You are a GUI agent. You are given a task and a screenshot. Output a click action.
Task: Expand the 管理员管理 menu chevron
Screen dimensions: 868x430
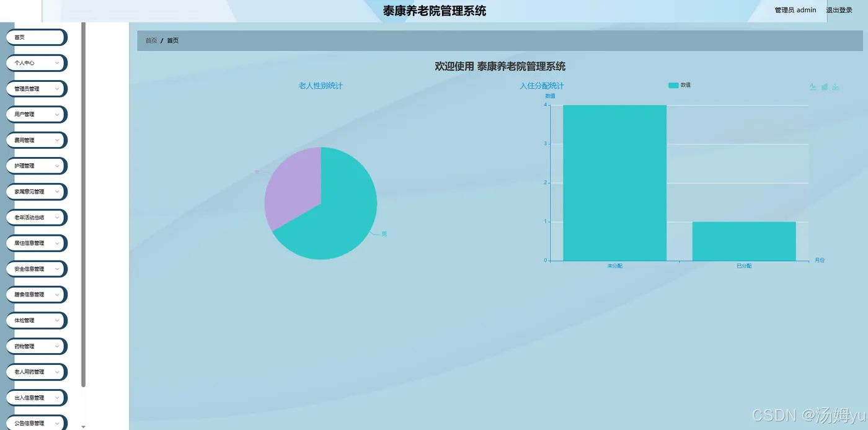pyautogui.click(x=57, y=89)
